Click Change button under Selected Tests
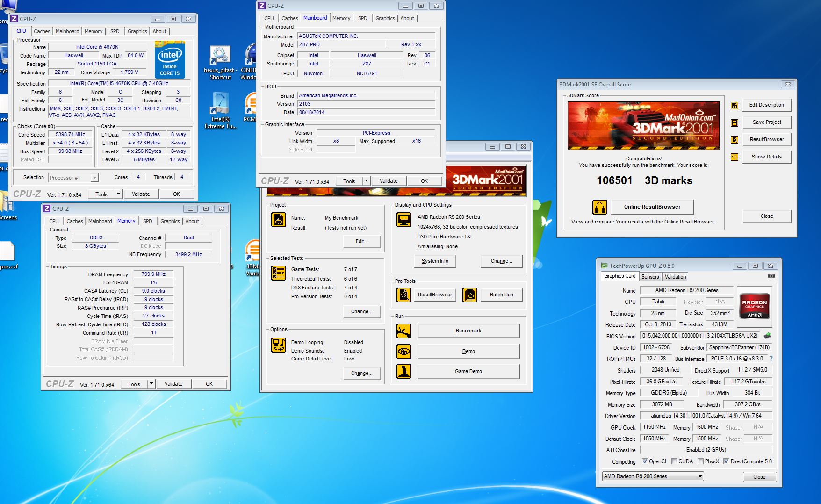 point(362,311)
